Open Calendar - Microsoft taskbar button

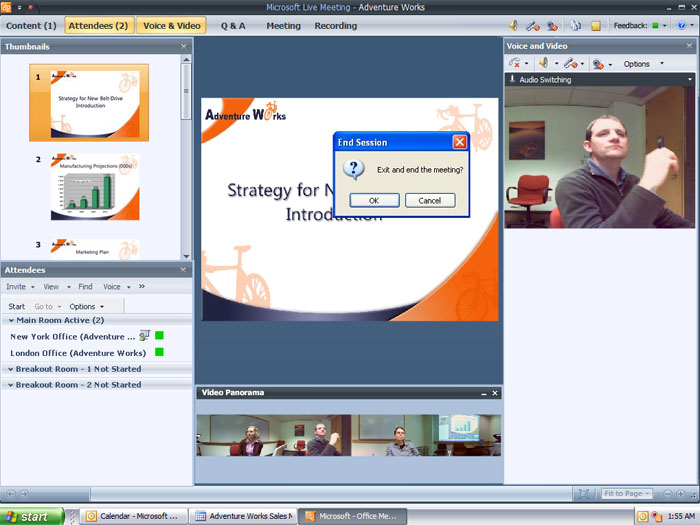pyautogui.click(x=133, y=516)
